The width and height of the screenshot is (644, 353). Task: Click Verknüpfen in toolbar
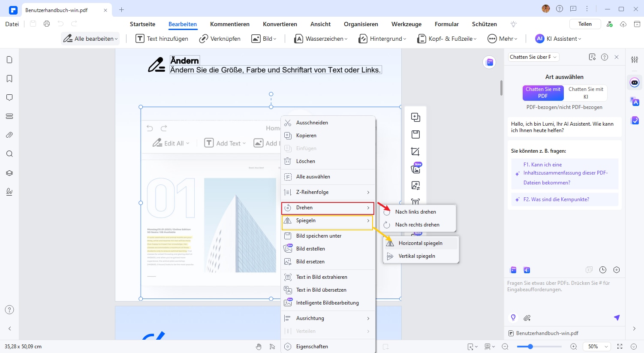[x=220, y=39]
